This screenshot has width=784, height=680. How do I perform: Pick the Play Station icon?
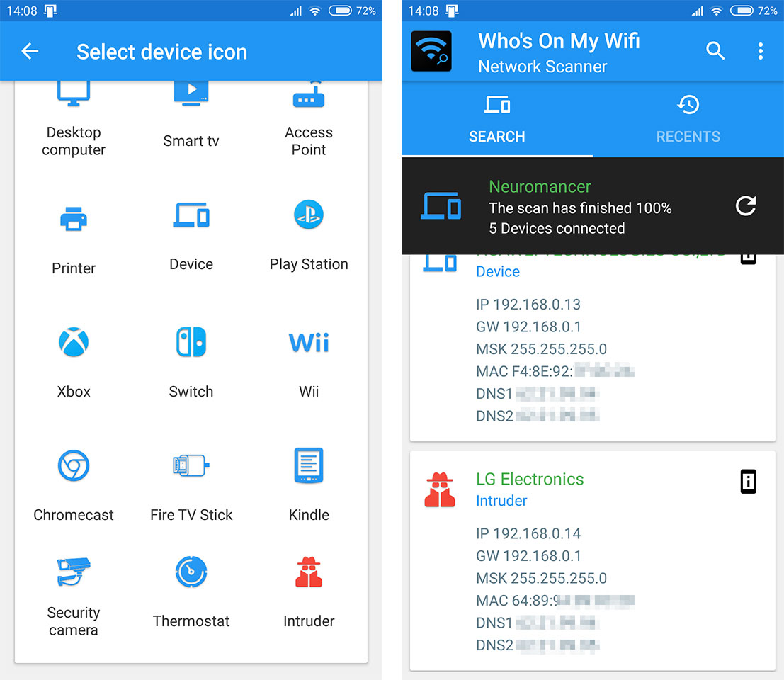(309, 215)
